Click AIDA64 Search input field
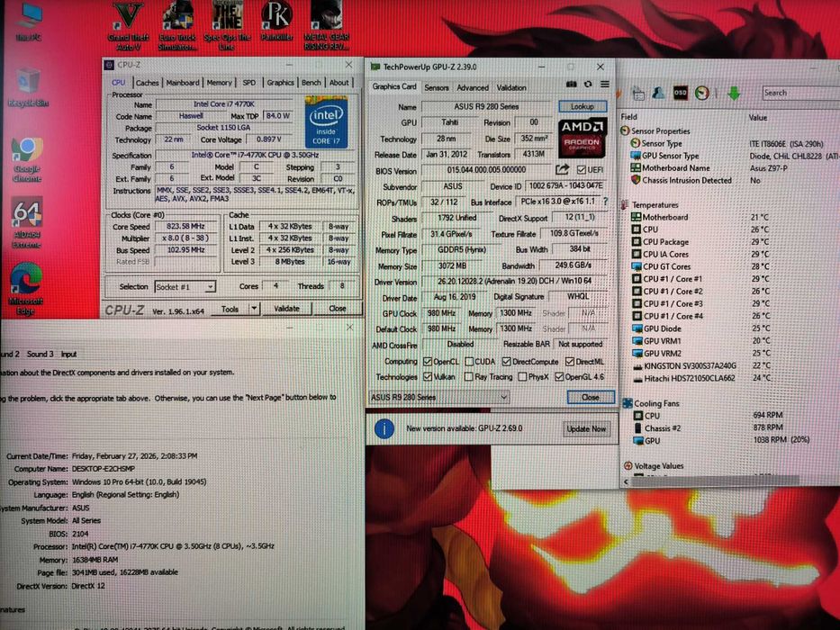Viewport: 840px width, 630px height. (801, 93)
